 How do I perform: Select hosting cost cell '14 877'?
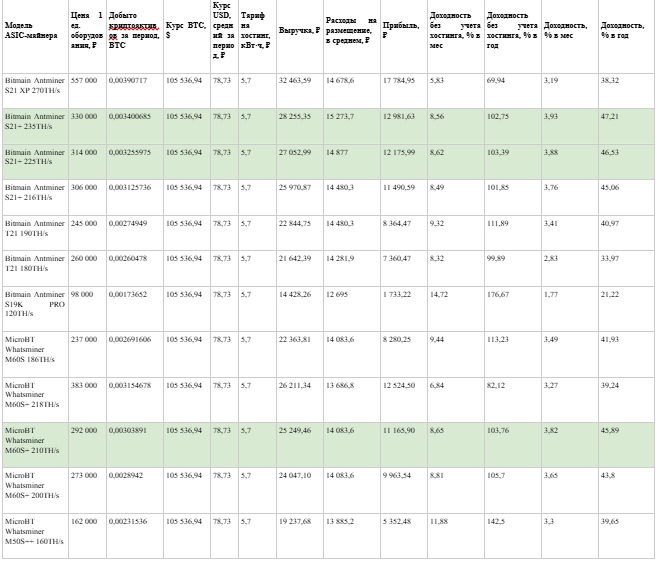point(352,163)
